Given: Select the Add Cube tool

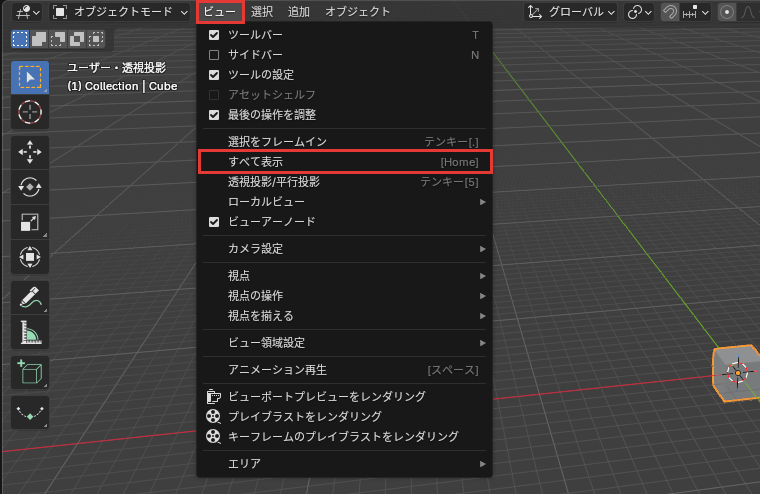Looking at the screenshot, I should pos(30,372).
